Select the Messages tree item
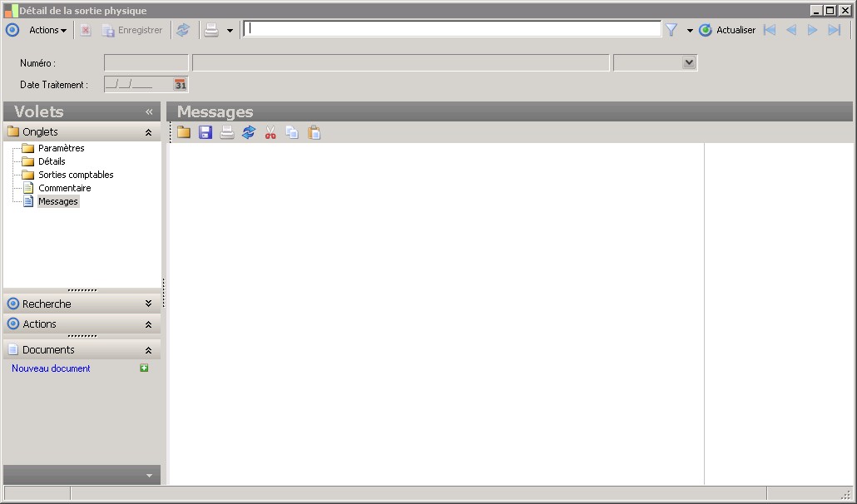The image size is (857, 504). [58, 201]
